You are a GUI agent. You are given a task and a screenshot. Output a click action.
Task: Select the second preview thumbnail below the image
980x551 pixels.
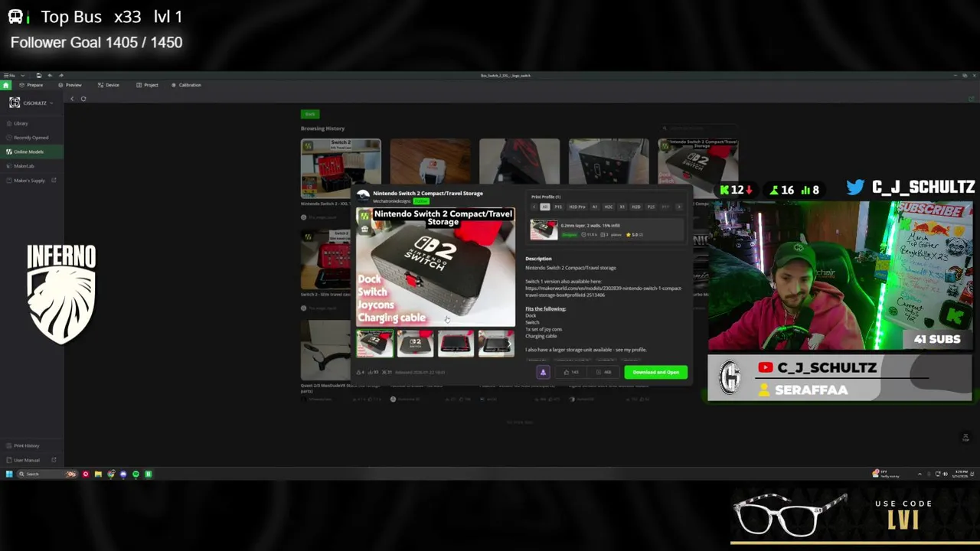point(415,344)
